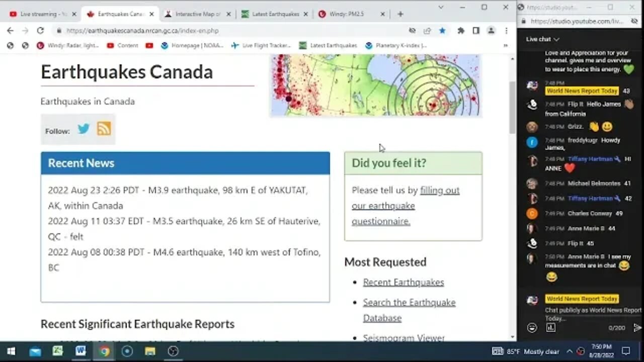The image size is (644, 362).
Task: Open the poll icon in live chat
Action: (x=551, y=328)
